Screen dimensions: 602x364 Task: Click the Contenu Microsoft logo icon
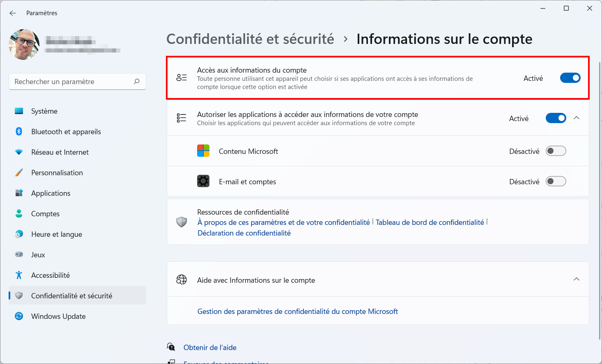point(203,151)
